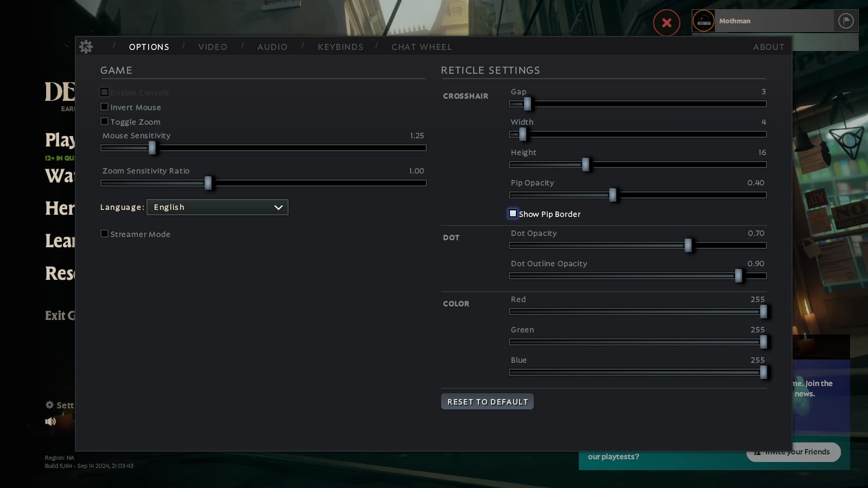The height and width of the screenshot is (488, 868).
Task: Click the settings gear icon in tab bar
Action: (x=86, y=47)
